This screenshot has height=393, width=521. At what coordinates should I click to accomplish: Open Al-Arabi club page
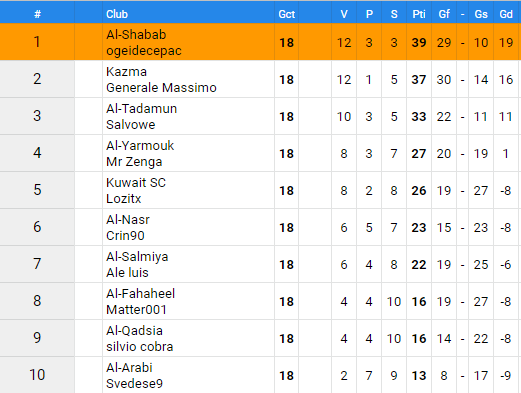click(129, 368)
